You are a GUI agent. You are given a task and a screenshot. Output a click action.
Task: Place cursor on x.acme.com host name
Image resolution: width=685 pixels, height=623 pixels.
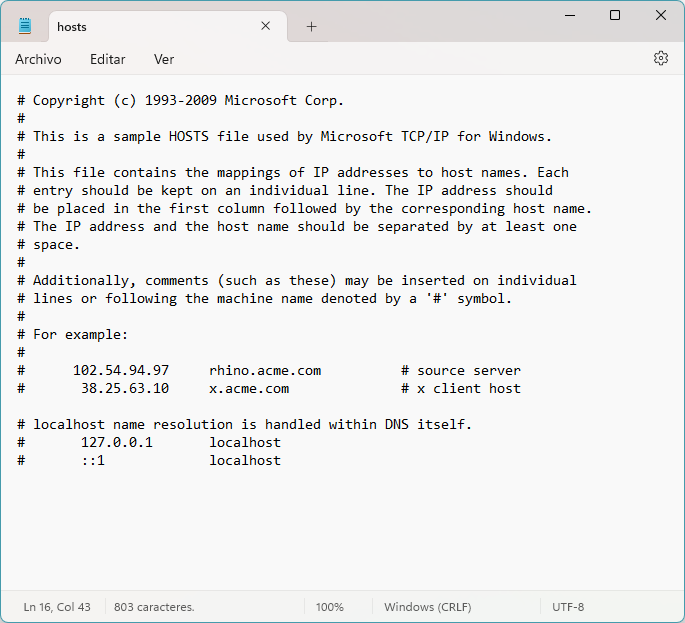click(249, 388)
